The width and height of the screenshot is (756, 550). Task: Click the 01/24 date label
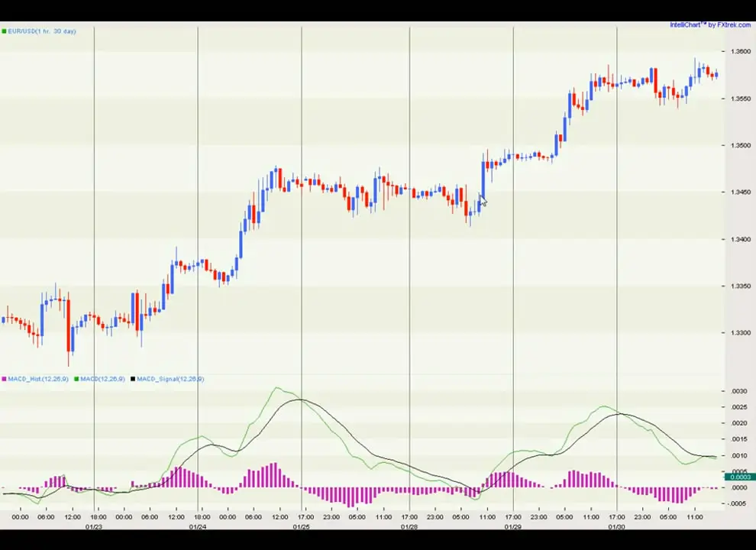pyautogui.click(x=198, y=527)
